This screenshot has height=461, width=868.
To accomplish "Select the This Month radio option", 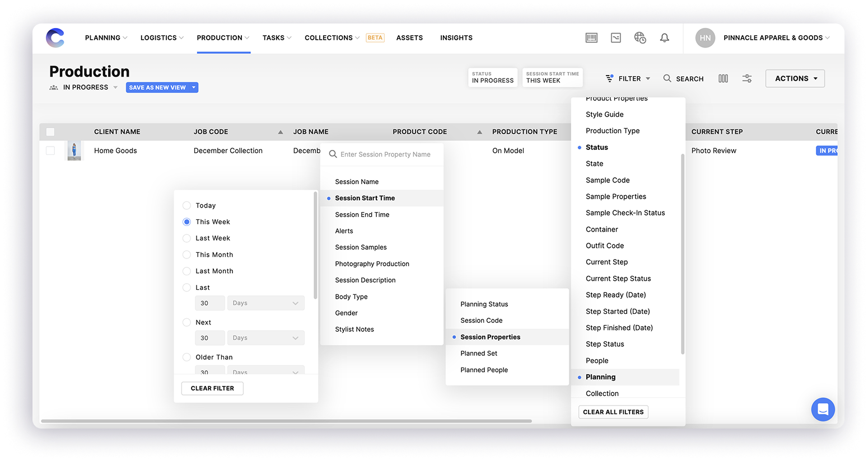I will (x=186, y=255).
